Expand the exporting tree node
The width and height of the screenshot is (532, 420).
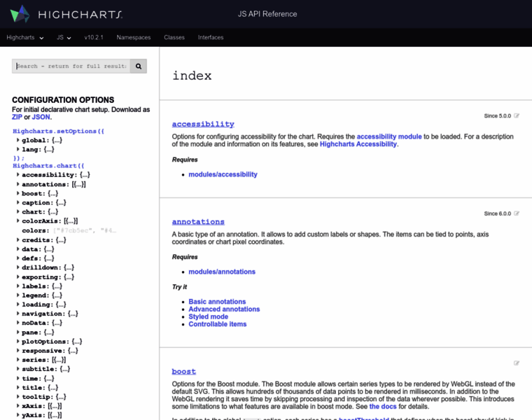[18, 276]
